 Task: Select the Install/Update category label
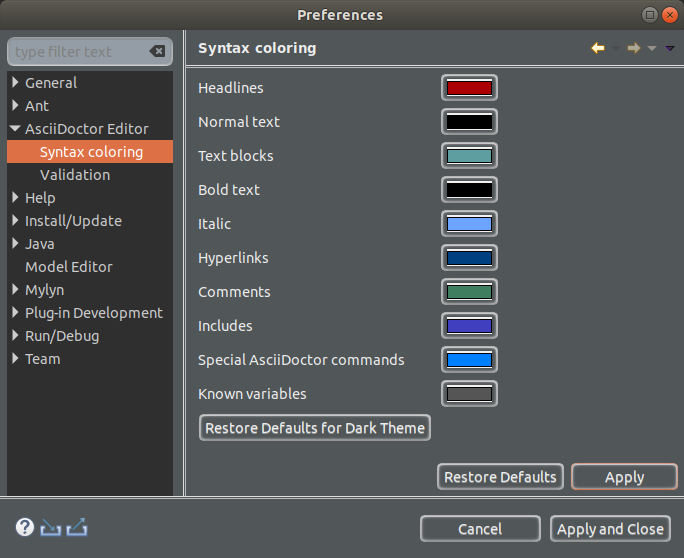pyautogui.click(x=73, y=221)
